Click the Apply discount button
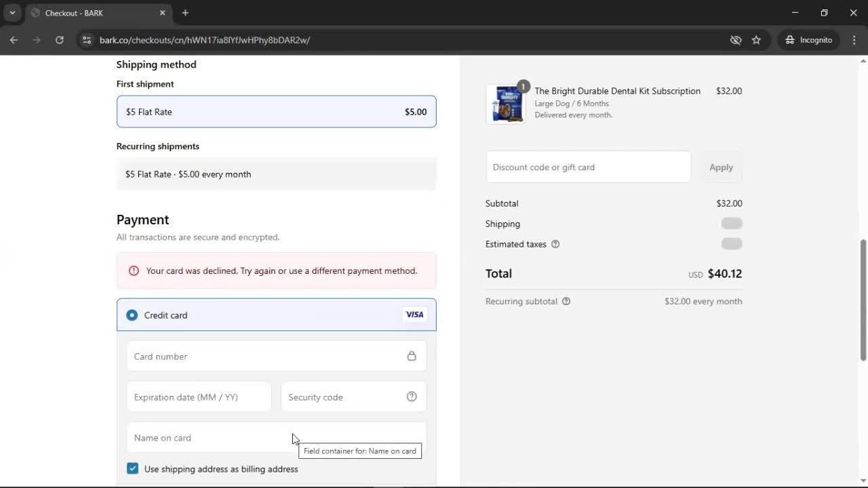The image size is (868, 488). [721, 167]
